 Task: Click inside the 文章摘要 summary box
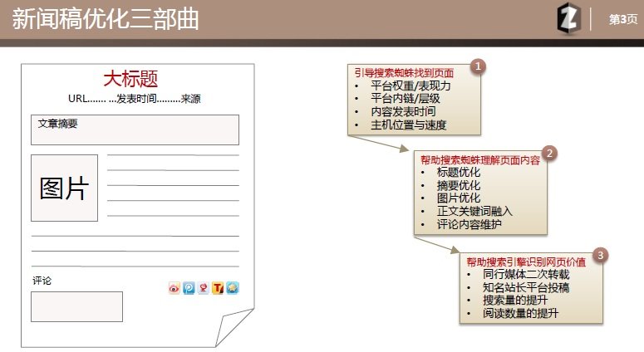coord(135,130)
